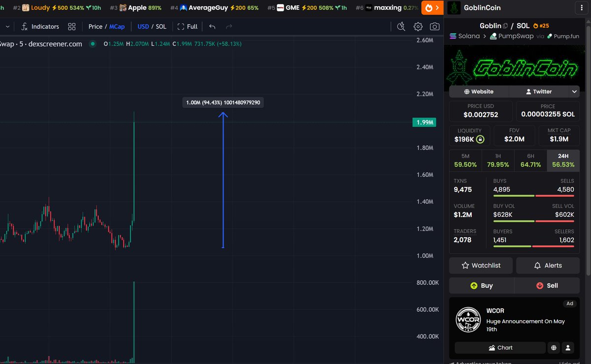591x364 pixels.
Task: Switch chart to Price view
Action: point(95,27)
